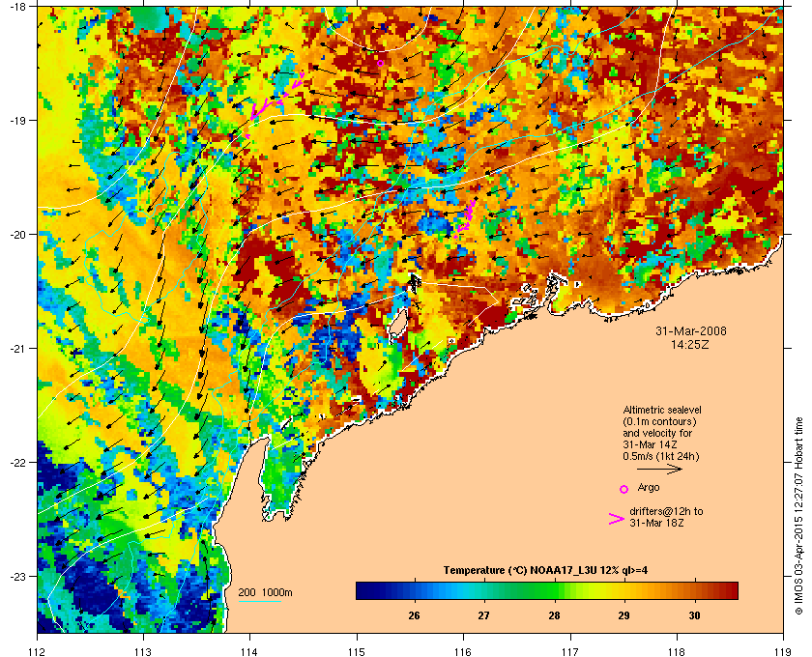The height and width of the screenshot is (657, 812).
Task: Click the magenta drifter arrowhead in the legend
Action: (x=617, y=519)
